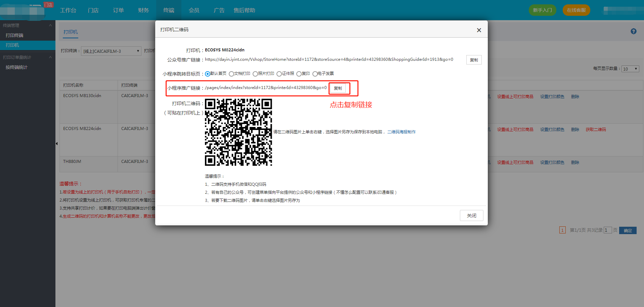The width and height of the screenshot is (644, 307).
Task: Open the 打印终端 dropdown CAICAIFILM-3
Action: 111,51
